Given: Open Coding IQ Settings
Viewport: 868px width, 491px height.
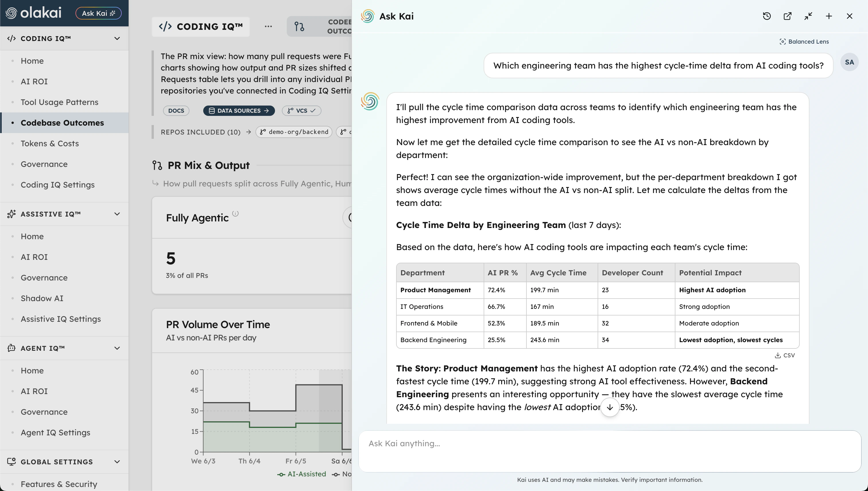Looking at the screenshot, I should pos(57,185).
